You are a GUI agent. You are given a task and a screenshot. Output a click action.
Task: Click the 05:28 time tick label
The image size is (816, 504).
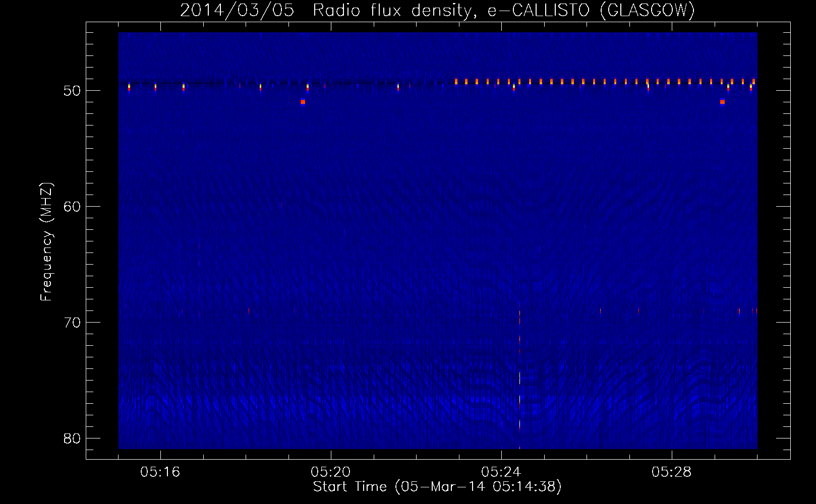click(x=672, y=472)
